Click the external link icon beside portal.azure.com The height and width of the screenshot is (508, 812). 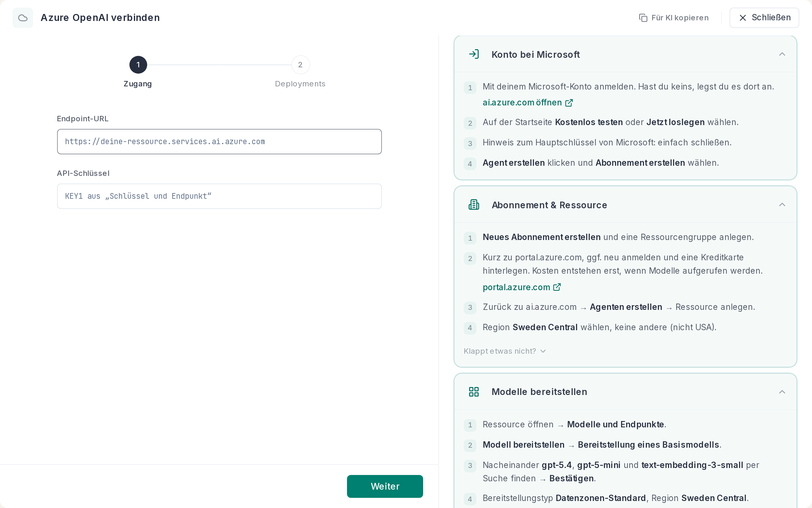pos(557,287)
